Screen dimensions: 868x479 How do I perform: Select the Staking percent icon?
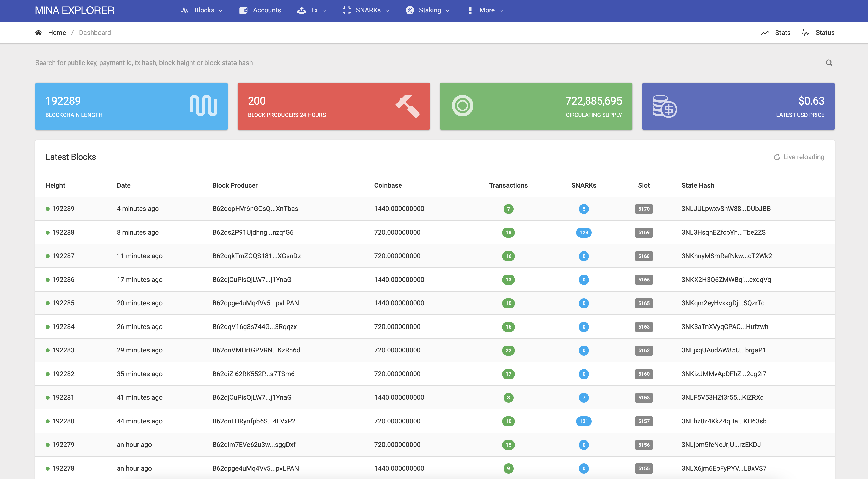pyautogui.click(x=410, y=10)
